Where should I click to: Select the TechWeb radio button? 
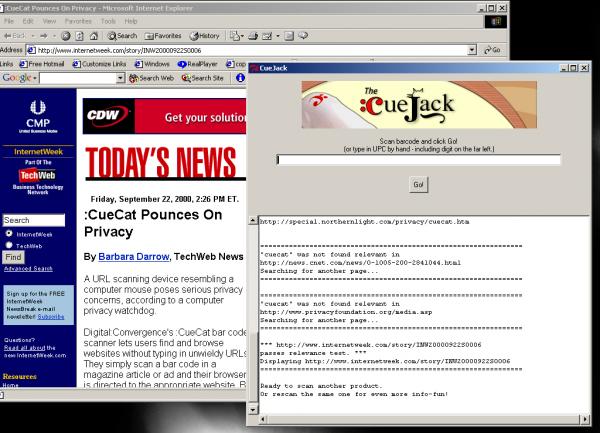point(9,245)
